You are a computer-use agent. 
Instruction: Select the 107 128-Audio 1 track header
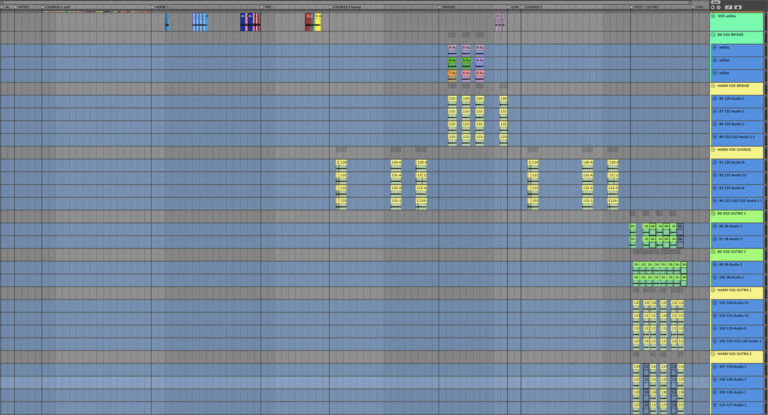click(737, 367)
